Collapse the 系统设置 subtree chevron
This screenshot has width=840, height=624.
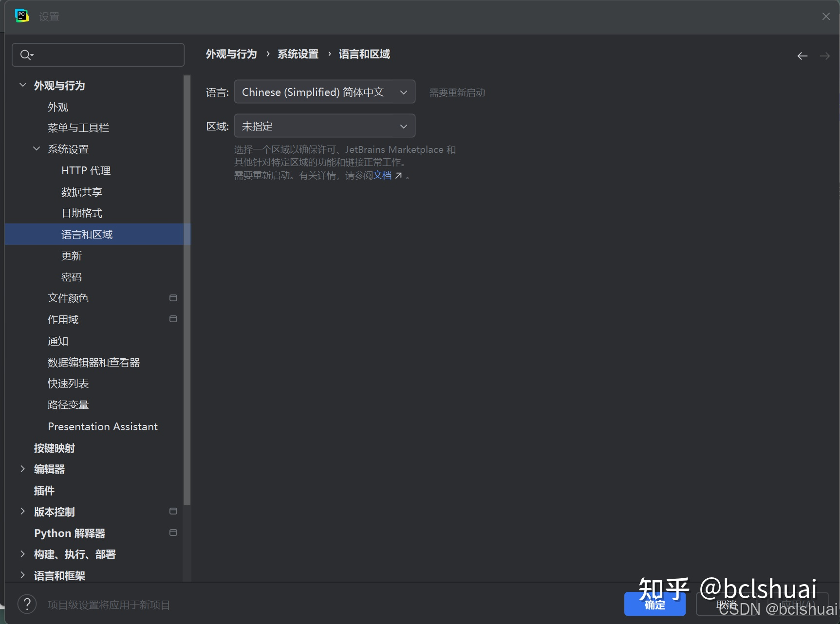[37, 149]
